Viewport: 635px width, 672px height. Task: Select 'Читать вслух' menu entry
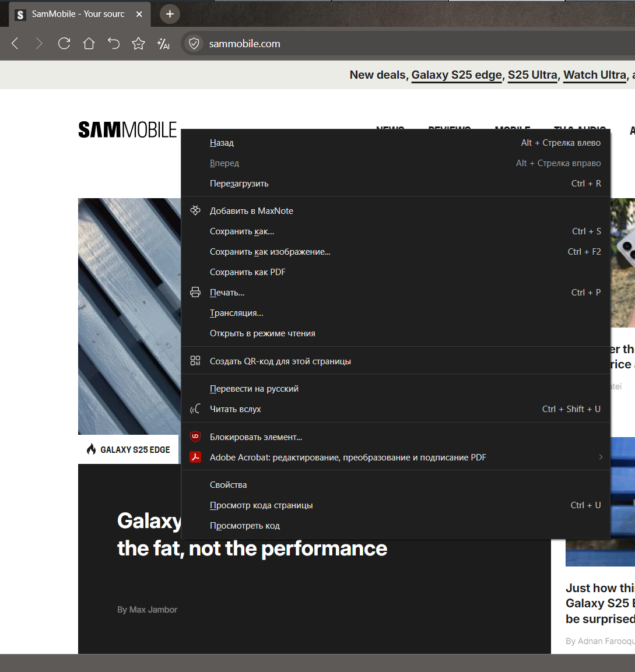click(x=395, y=409)
